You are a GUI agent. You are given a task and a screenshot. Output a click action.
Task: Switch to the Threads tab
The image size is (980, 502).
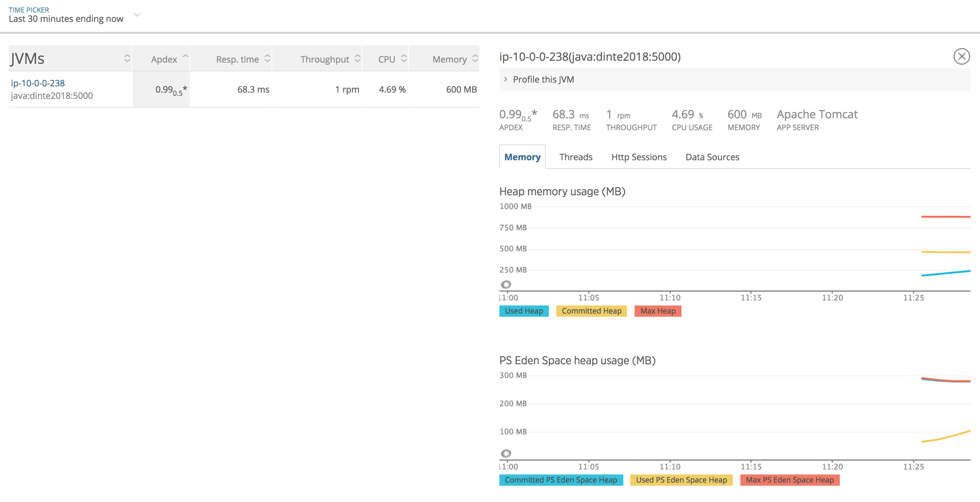575,157
